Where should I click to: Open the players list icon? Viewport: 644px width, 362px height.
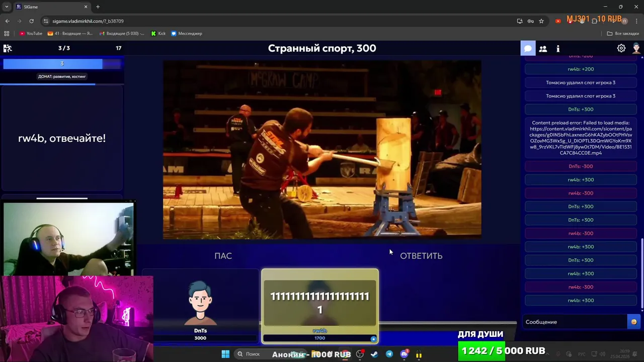pyautogui.click(x=543, y=48)
